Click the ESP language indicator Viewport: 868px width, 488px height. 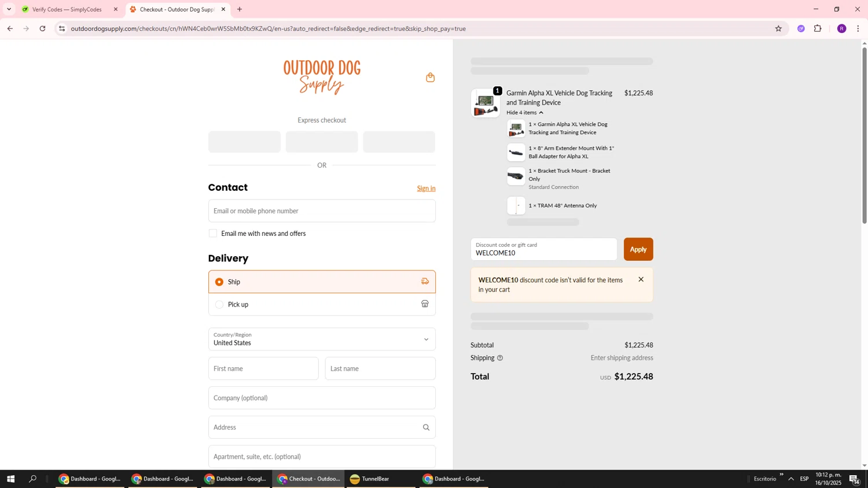[804, 479]
